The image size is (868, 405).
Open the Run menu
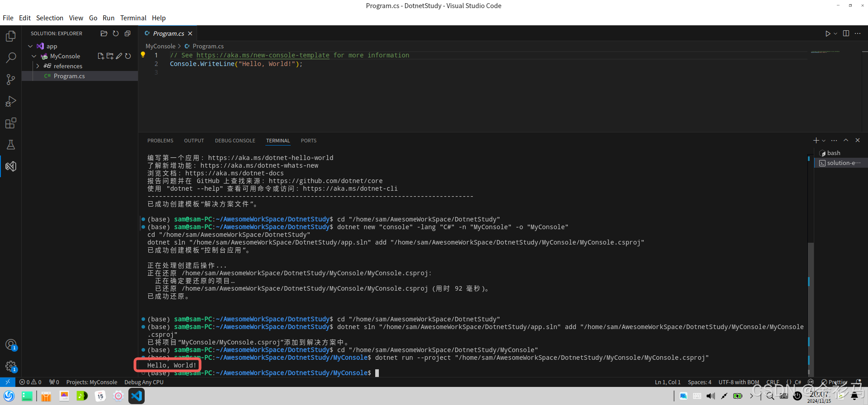coord(108,18)
